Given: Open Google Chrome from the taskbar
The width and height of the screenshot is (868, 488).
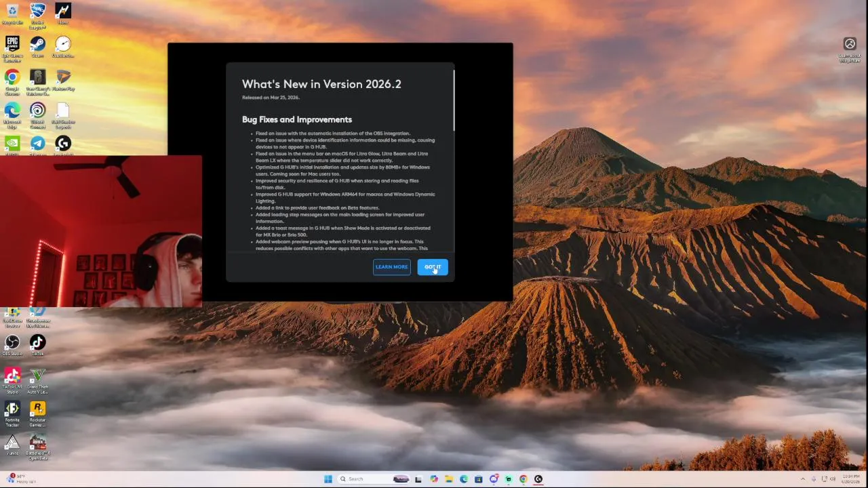Looking at the screenshot, I should click(524, 479).
